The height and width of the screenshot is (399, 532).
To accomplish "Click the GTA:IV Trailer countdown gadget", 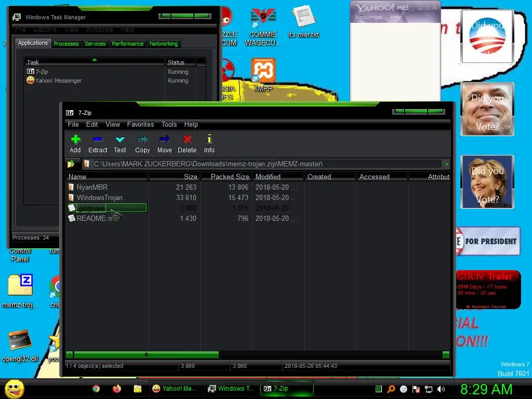I will 488,290.
